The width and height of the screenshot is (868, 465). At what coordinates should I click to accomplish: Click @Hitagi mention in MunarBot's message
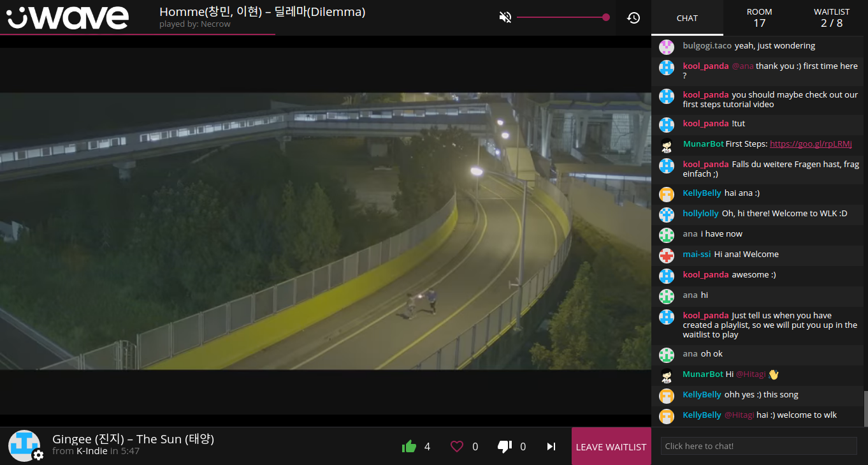(x=751, y=374)
